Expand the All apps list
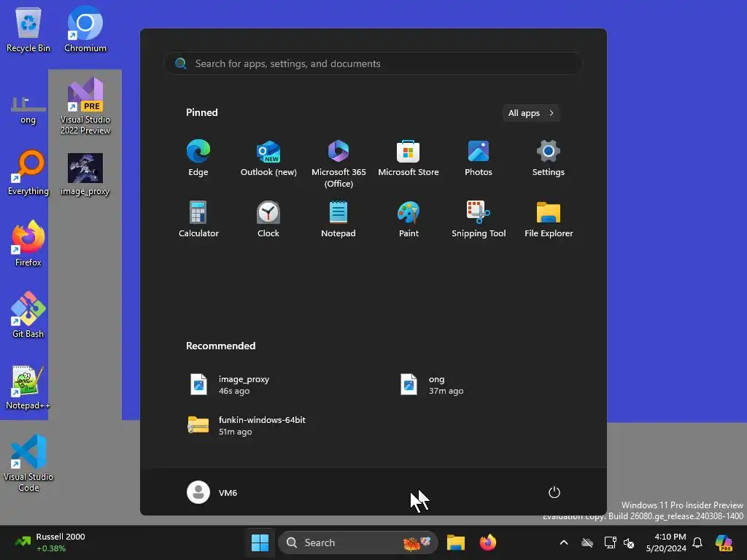747x560 pixels. coord(531,113)
